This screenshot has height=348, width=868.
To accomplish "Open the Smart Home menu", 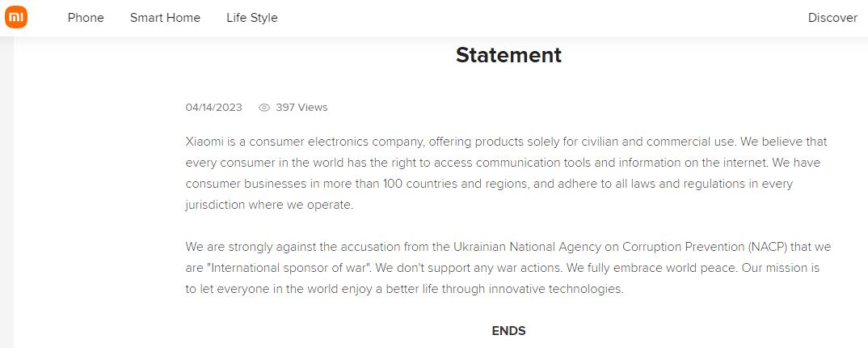I will coord(165,18).
